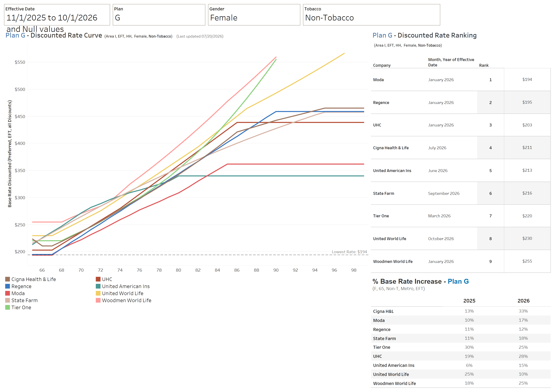Click the 2026 column header in rate increase table
Image resolution: width=555 pixels, height=392 pixels.
523,301
